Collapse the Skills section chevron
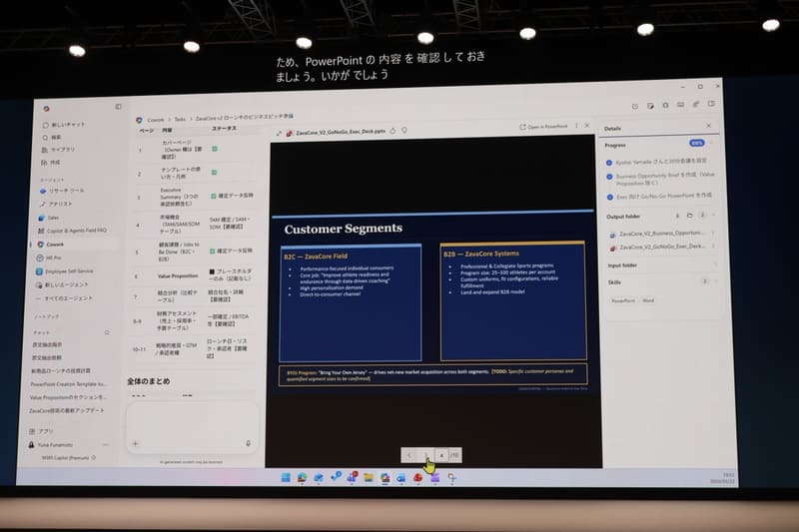Viewport: 799px width, 532px height. click(716, 281)
